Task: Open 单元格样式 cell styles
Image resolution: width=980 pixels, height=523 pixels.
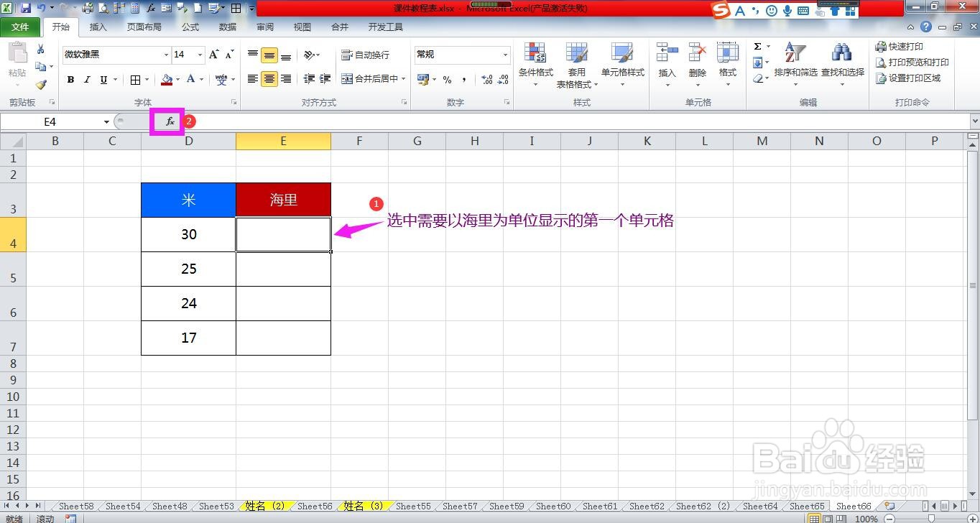Action: point(622,65)
